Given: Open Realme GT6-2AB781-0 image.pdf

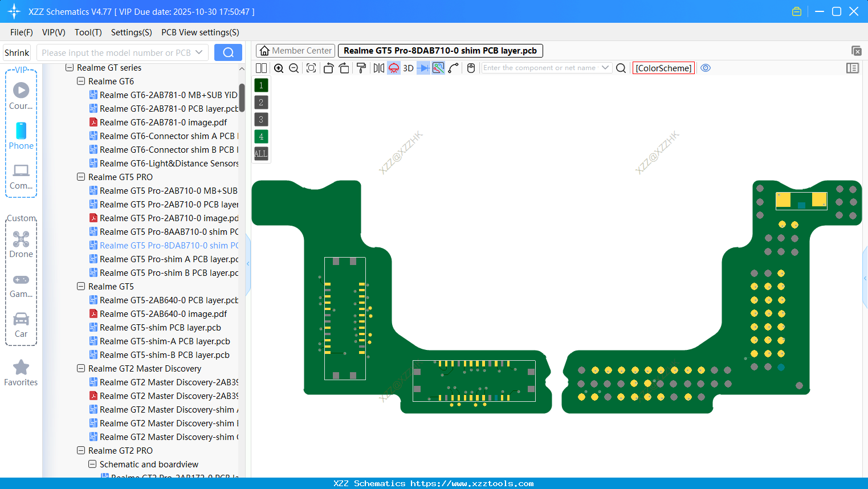Looking at the screenshot, I should point(163,123).
